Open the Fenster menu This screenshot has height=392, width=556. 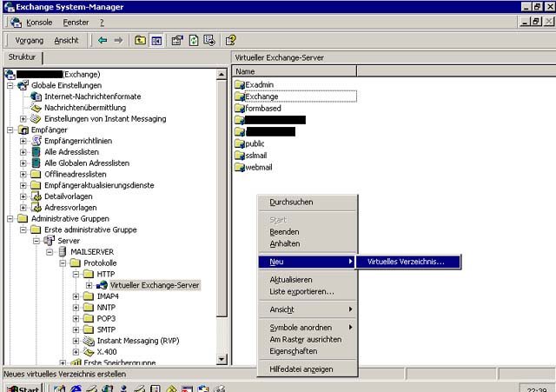(x=76, y=23)
